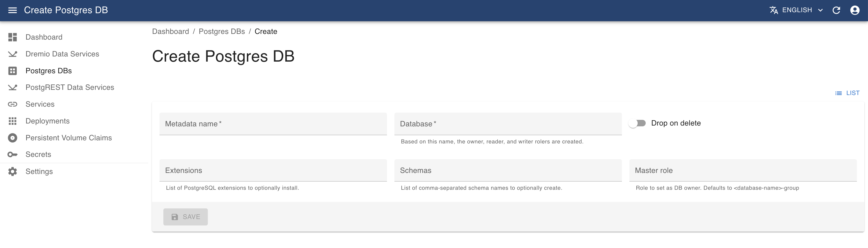Click the Dremio Data Services icon

(x=12, y=54)
